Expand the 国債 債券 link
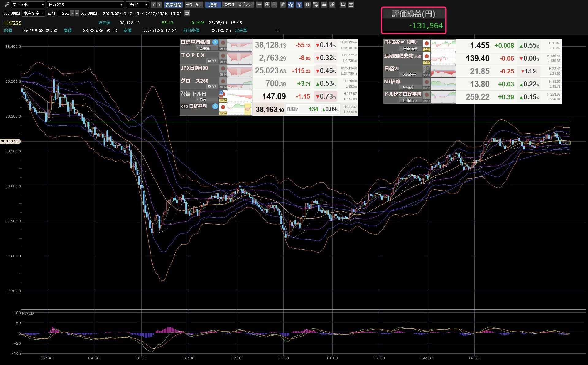Image resolution: width=588 pixels, height=365 pixels. [410, 49]
